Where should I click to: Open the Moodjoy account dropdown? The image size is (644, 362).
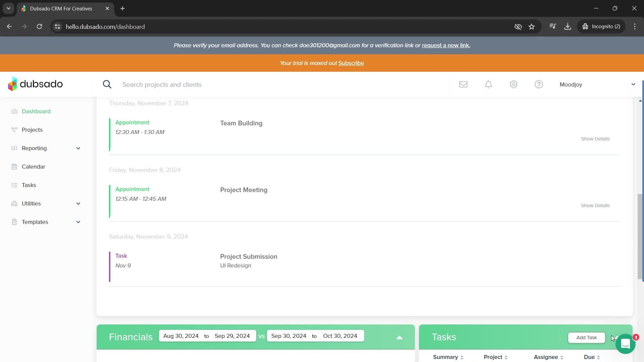597,84
